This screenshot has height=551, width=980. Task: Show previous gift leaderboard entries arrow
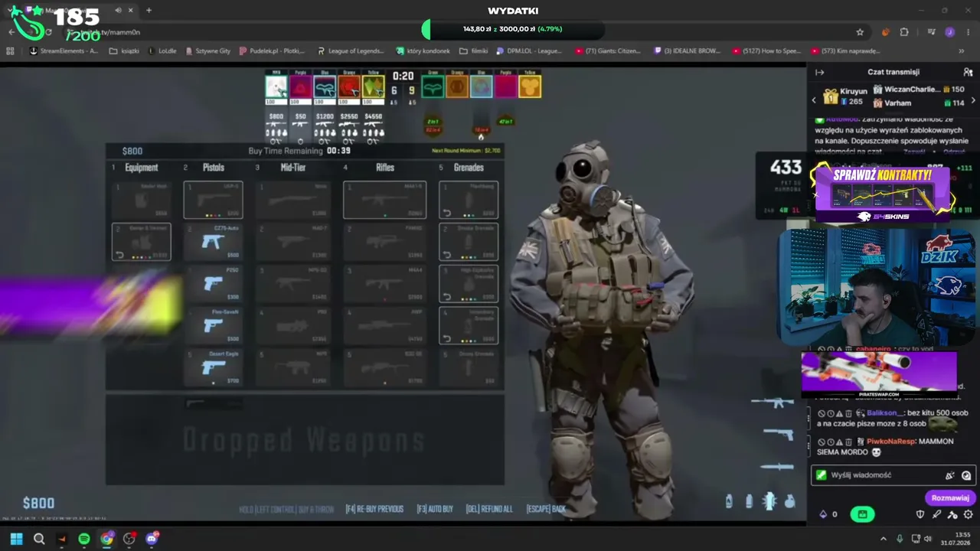point(814,100)
